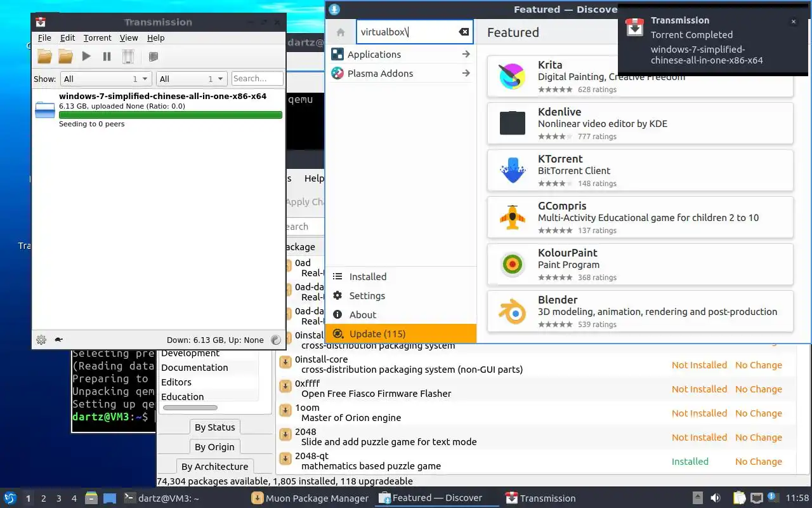The height and width of the screenshot is (508, 812).
Task: Click the package icon beside 0install-core
Action: pyautogui.click(x=286, y=363)
